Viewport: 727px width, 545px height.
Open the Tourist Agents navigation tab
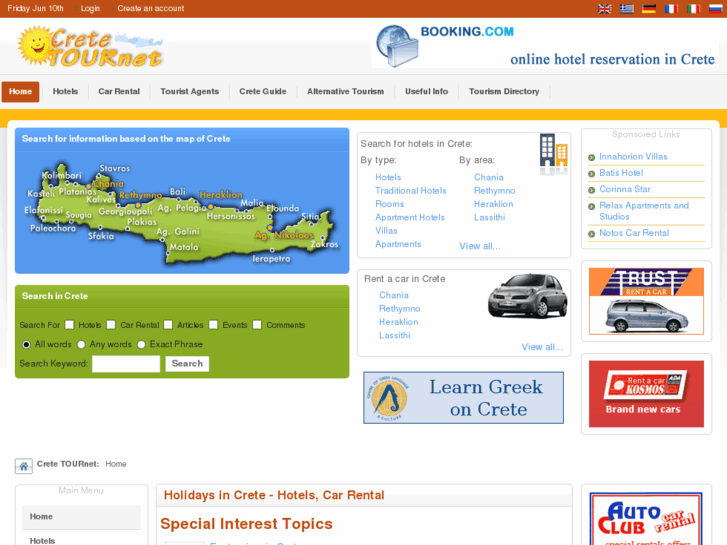(x=190, y=91)
